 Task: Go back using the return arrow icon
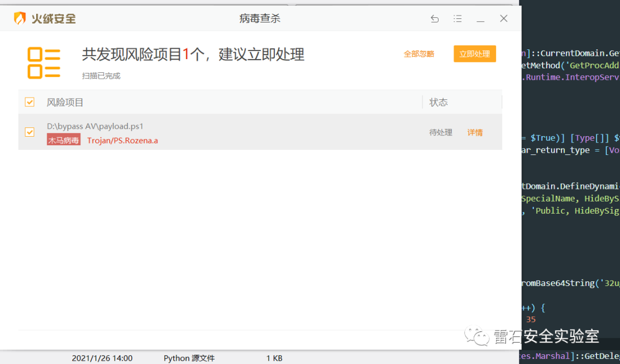[x=435, y=18]
